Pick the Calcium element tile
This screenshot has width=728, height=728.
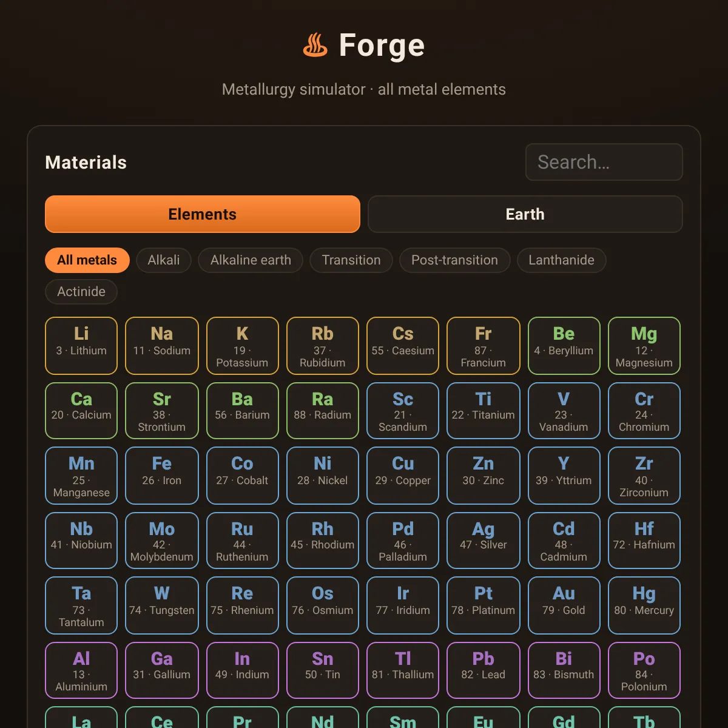(x=81, y=411)
